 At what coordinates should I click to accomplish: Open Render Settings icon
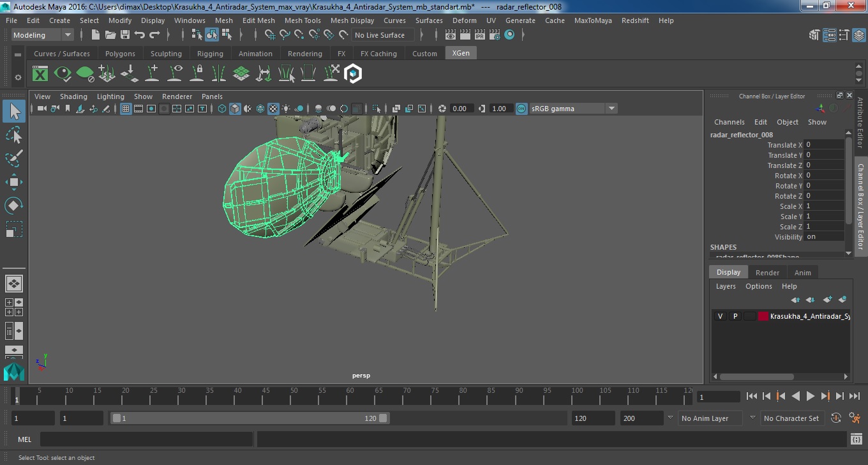(x=495, y=35)
